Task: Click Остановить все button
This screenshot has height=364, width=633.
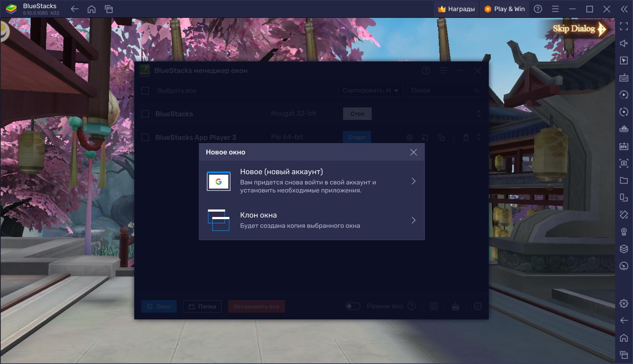Action: point(256,306)
